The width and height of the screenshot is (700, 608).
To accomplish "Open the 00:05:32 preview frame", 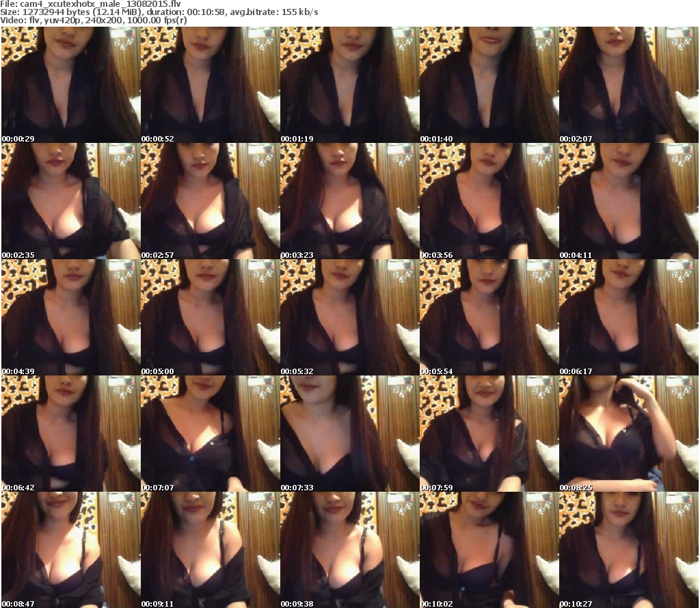I will pyautogui.click(x=349, y=317).
